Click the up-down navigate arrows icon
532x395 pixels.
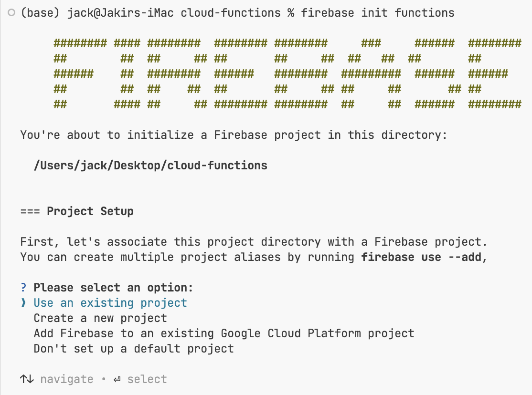(x=27, y=379)
